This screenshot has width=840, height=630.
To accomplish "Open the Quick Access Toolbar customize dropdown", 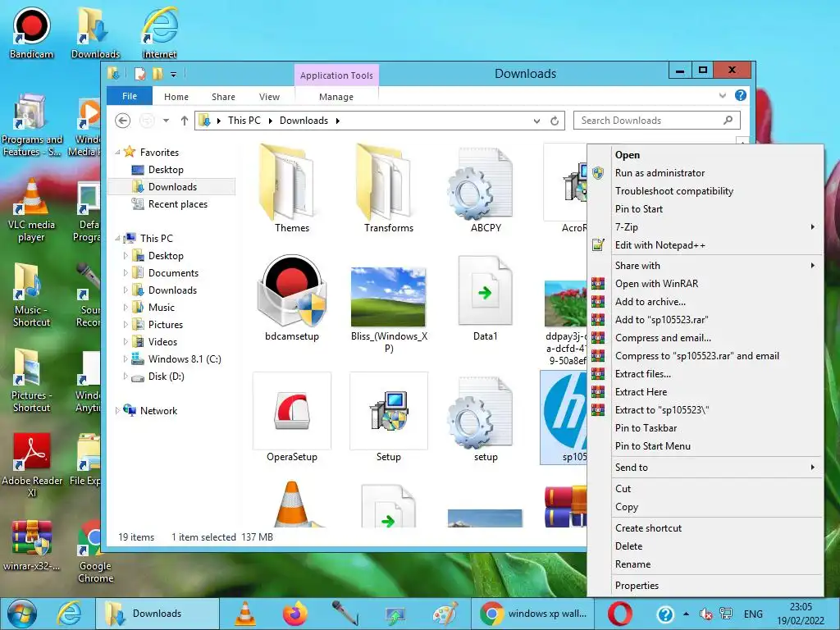I will pyautogui.click(x=174, y=74).
